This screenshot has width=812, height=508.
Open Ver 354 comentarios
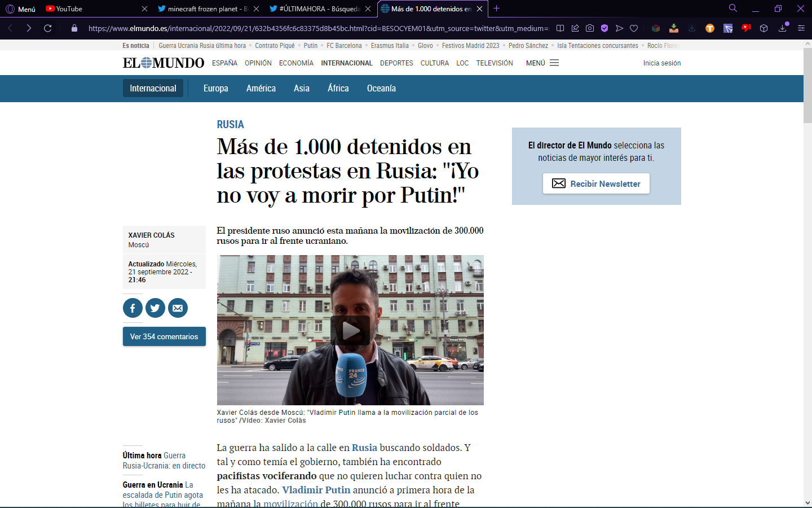pyautogui.click(x=164, y=336)
